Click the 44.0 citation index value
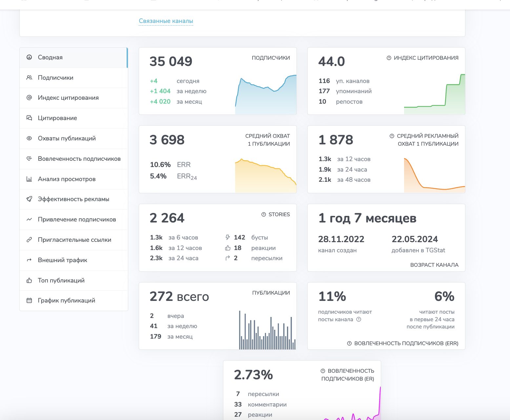The image size is (510, 420). pos(332,61)
